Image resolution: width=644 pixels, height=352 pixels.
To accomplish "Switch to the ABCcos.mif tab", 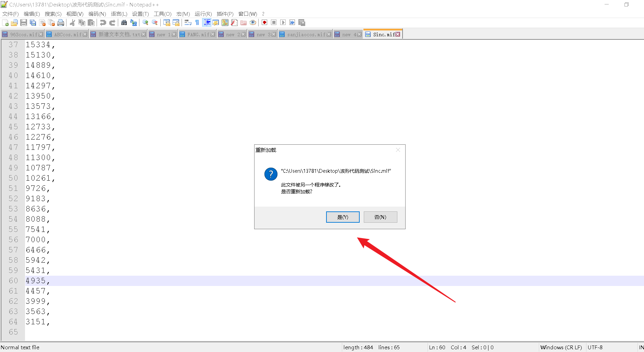I will [x=68, y=35].
